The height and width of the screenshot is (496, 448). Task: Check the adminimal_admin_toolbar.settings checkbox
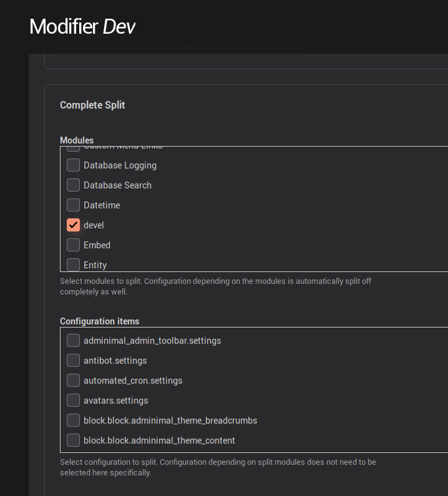(73, 341)
